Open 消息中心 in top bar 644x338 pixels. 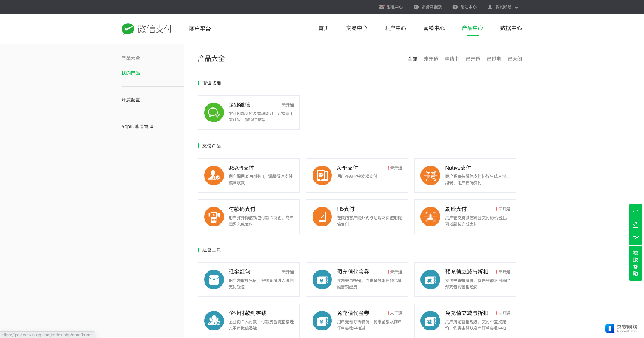pos(391,7)
